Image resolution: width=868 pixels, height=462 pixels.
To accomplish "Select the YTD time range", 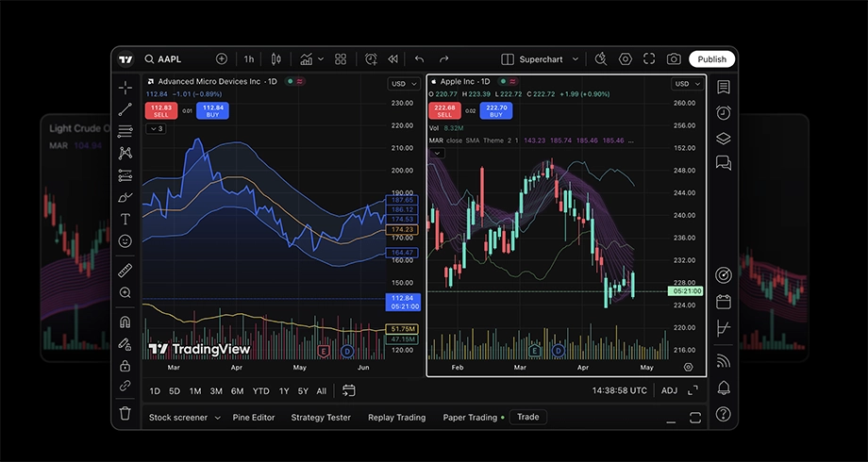I will [x=260, y=391].
